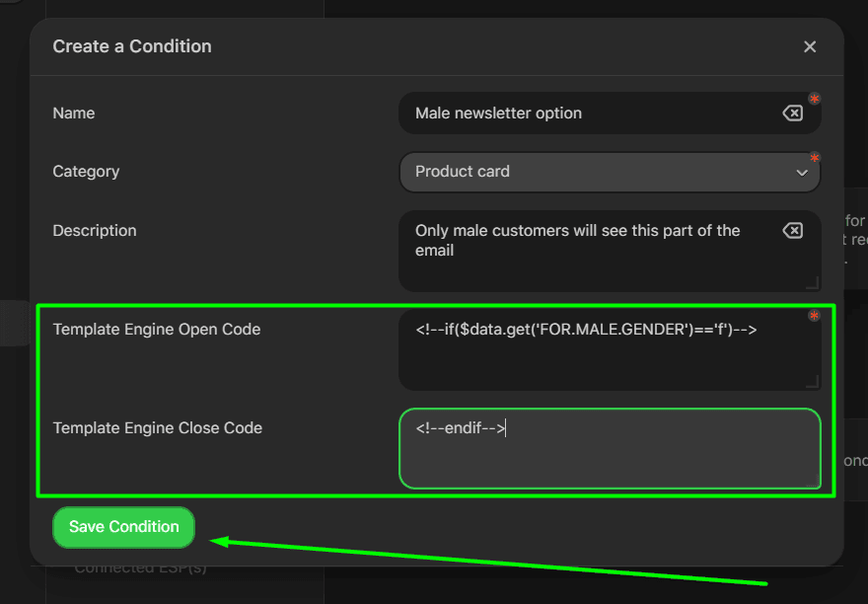Screen dimensions: 868x604
Task: Click inside the Male newsletter option name field
Action: tap(592, 113)
